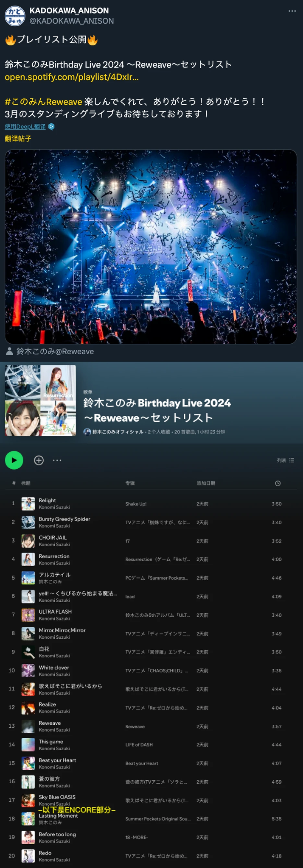Screen dimensions: 303x868
Task: Click the ULTRA FLASH track cover art
Action: pos(28,615)
